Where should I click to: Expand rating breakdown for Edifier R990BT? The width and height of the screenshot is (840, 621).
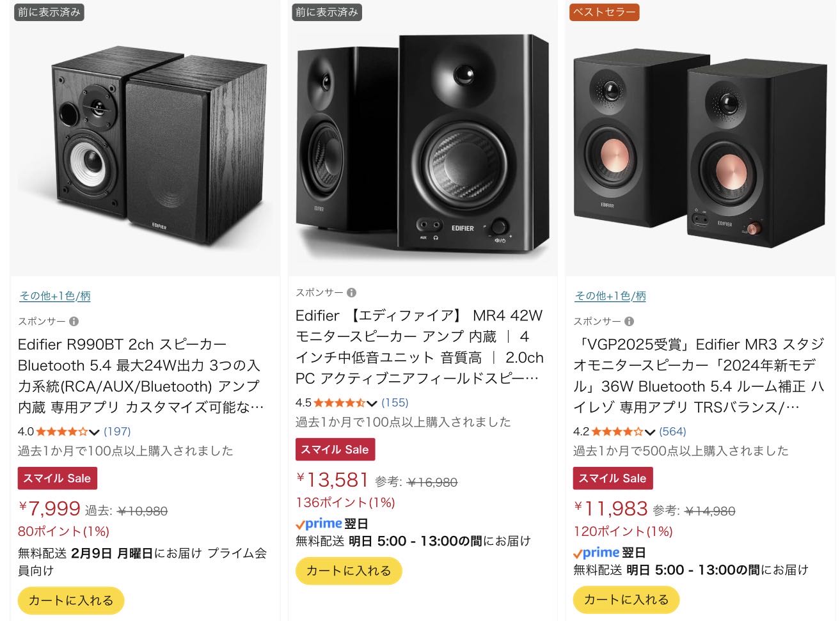94,432
